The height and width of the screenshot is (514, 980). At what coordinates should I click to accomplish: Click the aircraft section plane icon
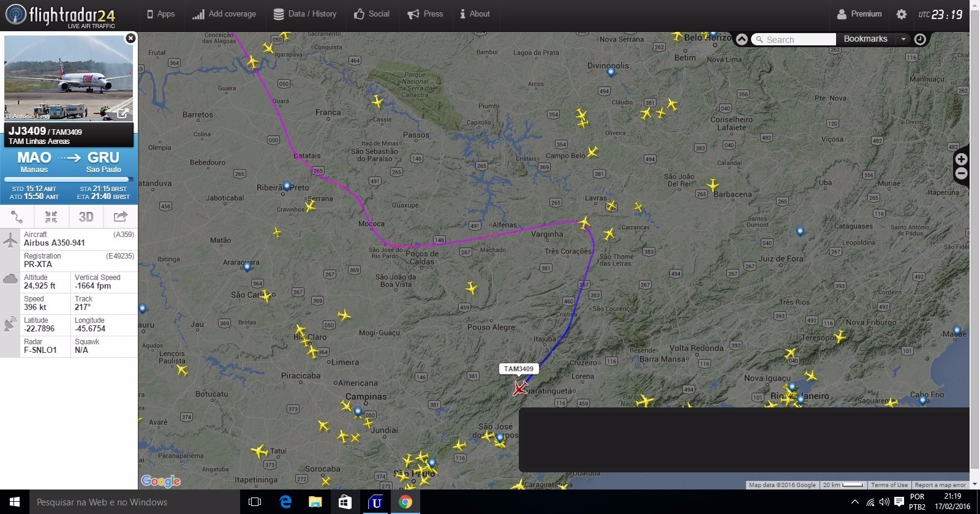point(10,240)
